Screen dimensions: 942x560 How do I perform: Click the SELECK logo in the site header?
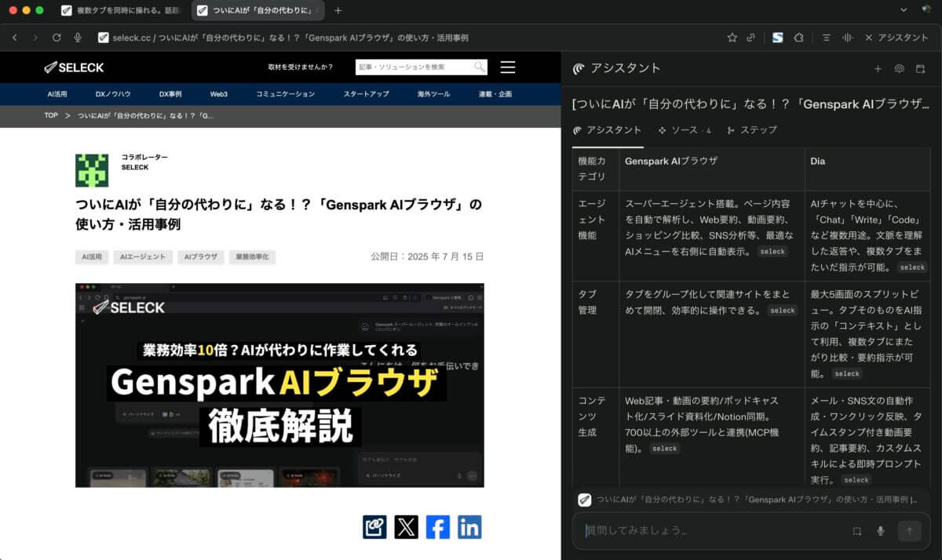[75, 67]
